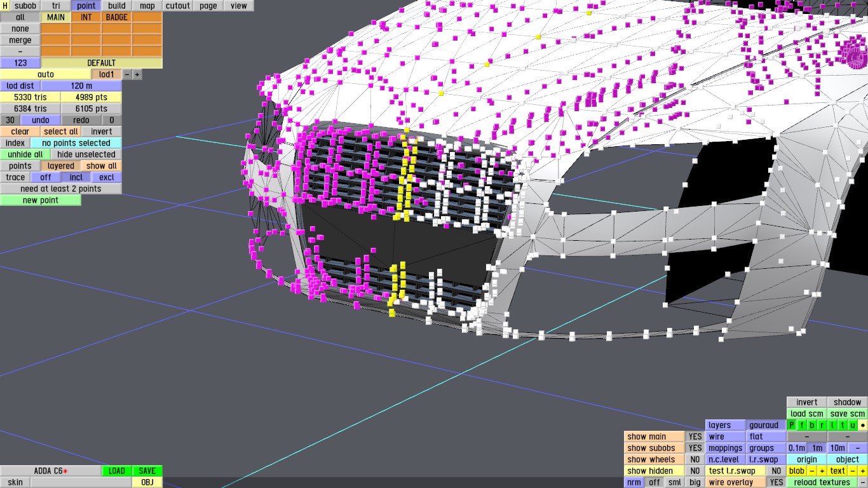Image resolution: width=868 pixels, height=488 pixels.
Task: Toggle 'show wheels' NO value
Action: (696, 459)
